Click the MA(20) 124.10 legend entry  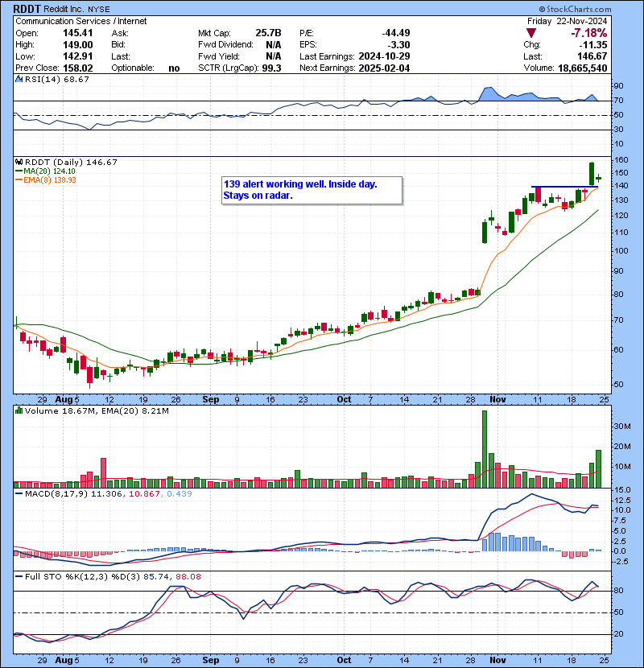coord(45,171)
